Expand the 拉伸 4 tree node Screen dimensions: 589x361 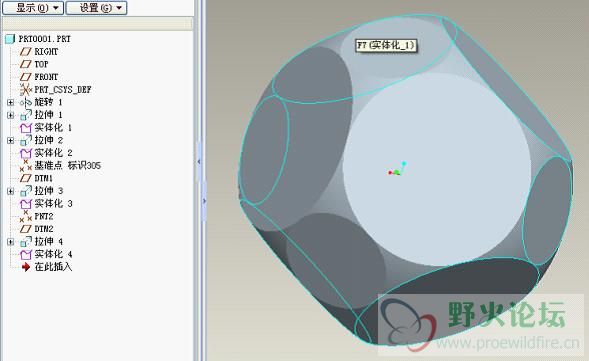[x=11, y=242]
